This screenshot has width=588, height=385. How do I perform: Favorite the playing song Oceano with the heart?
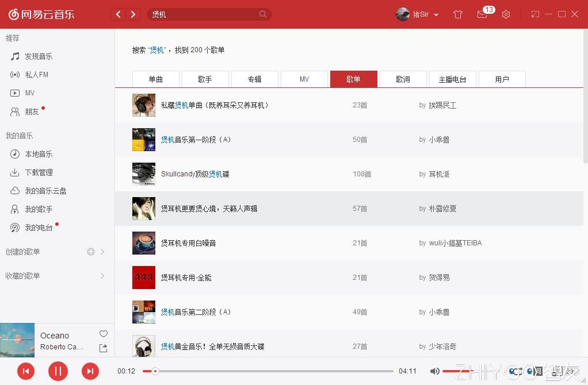click(103, 334)
